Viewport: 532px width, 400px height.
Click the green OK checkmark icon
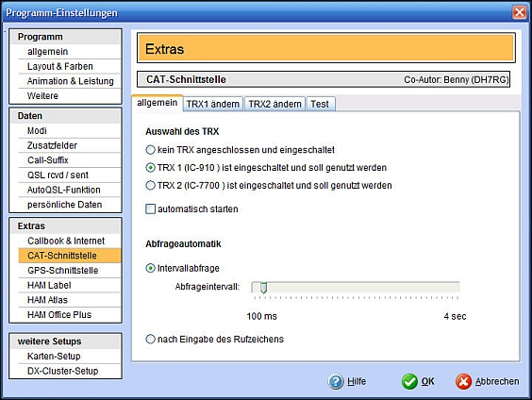tap(409, 382)
